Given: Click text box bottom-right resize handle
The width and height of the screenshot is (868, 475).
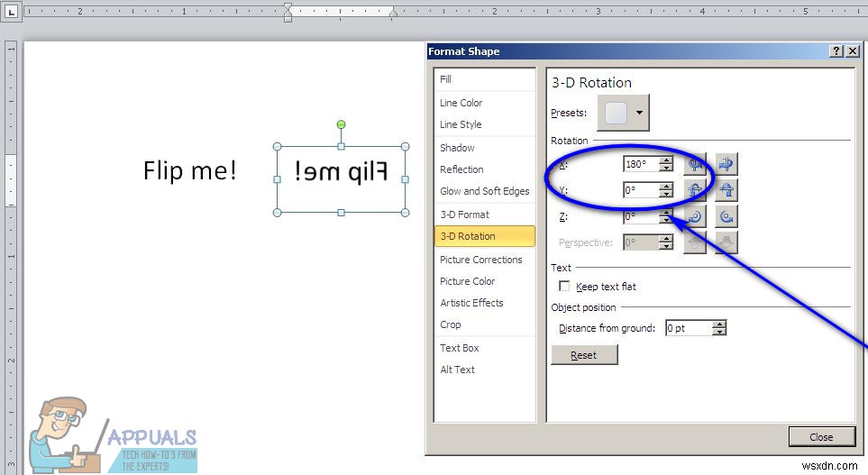Looking at the screenshot, I should pos(405,213).
